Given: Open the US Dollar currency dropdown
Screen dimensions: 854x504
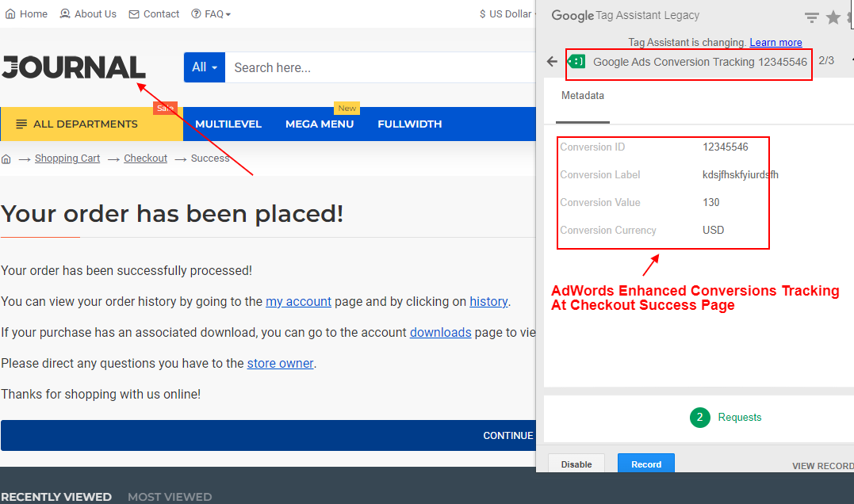Looking at the screenshot, I should click(507, 13).
